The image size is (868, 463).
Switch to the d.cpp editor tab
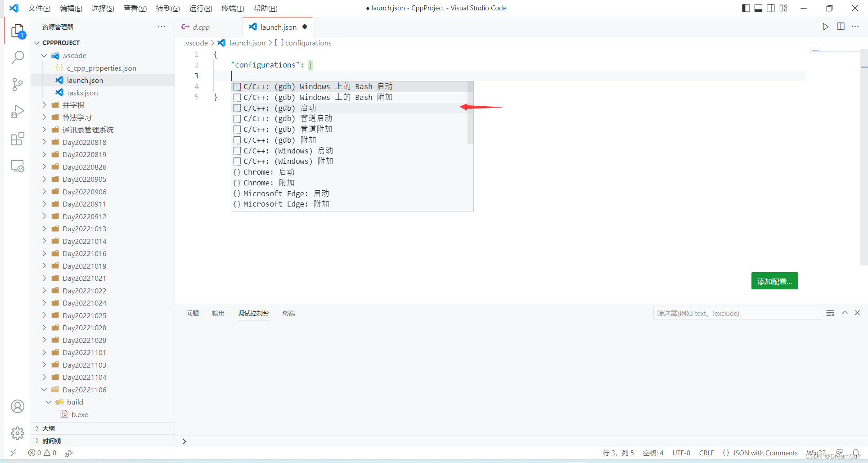pyautogui.click(x=209, y=27)
